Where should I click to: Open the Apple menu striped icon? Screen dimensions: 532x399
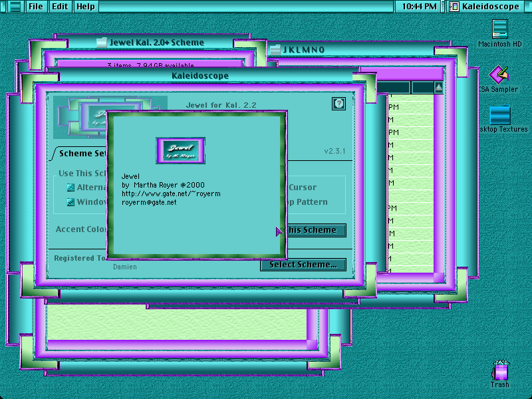pyautogui.click(x=15, y=7)
